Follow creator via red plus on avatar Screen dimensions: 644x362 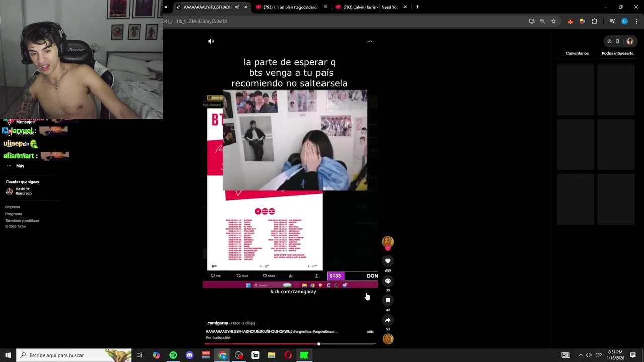coord(388,248)
